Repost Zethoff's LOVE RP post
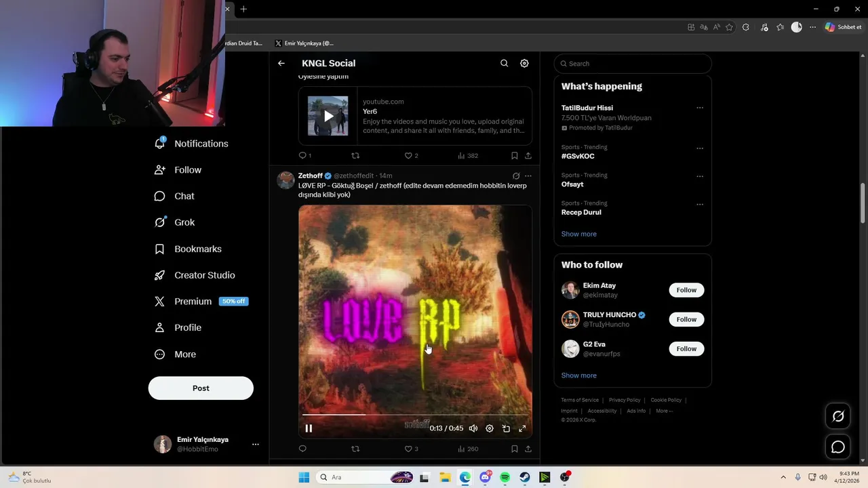The image size is (868, 488). click(355, 449)
